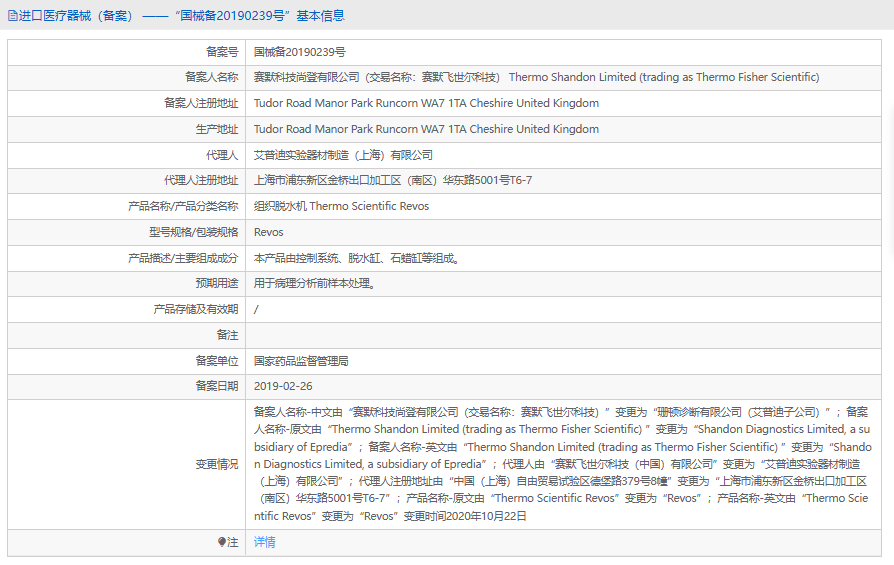
Task: Click the intended use text 用于病理分析前样本处理
Action: 315,283
